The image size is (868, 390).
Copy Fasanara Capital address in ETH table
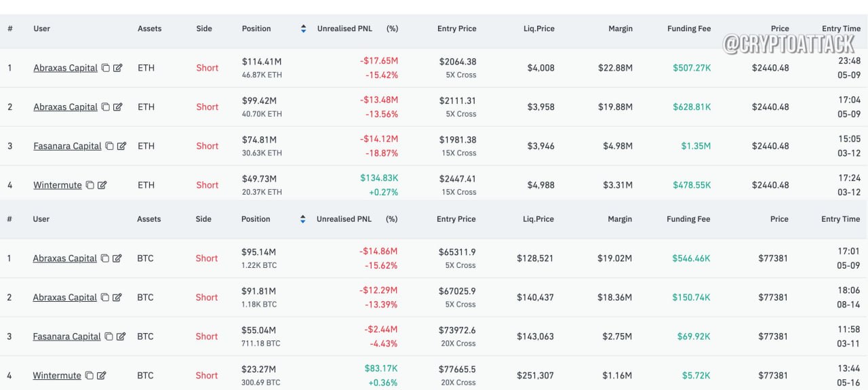(x=109, y=146)
